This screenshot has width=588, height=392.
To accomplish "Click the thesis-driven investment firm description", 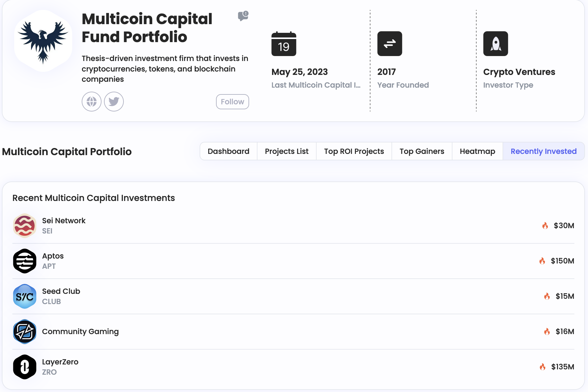I will pyautogui.click(x=165, y=69).
